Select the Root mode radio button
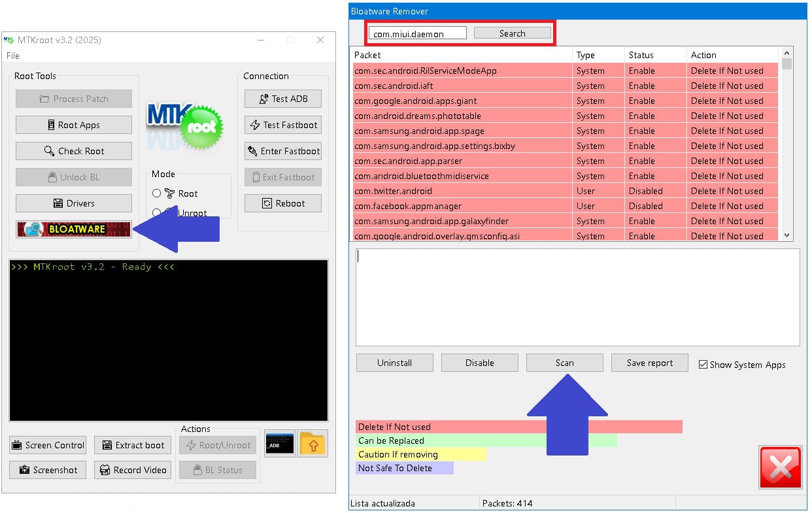Image resolution: width=812 pixels, height=513 pixels. pos(157,193)
